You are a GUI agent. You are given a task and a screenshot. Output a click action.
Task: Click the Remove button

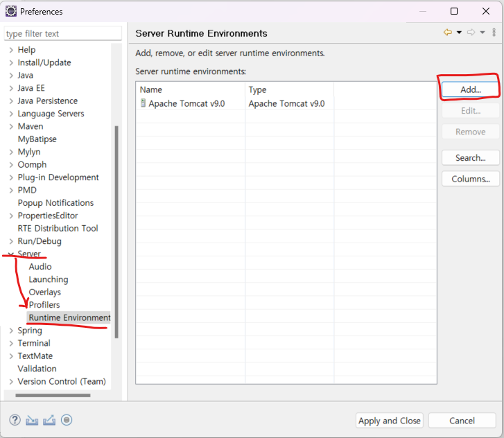(x=471, y=132)
